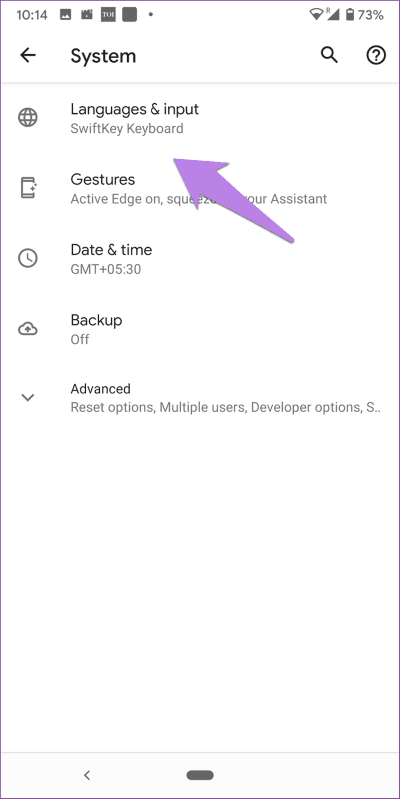
Task: Expand Advanced options label
Action: pyautogui.click(x=100, y=389)
